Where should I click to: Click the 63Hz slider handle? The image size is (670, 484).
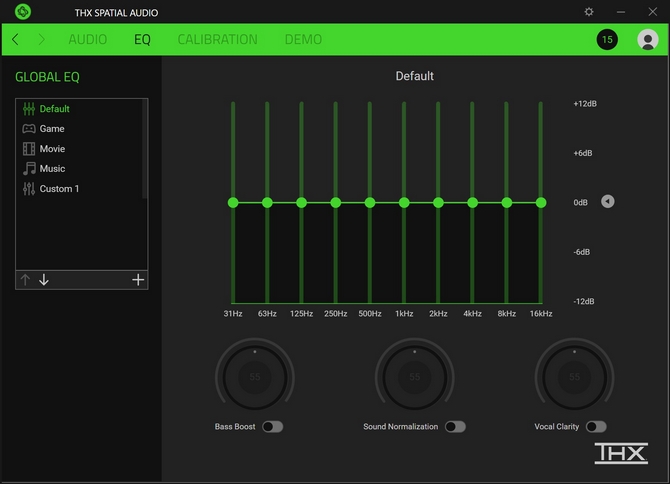tap(267, 202)
